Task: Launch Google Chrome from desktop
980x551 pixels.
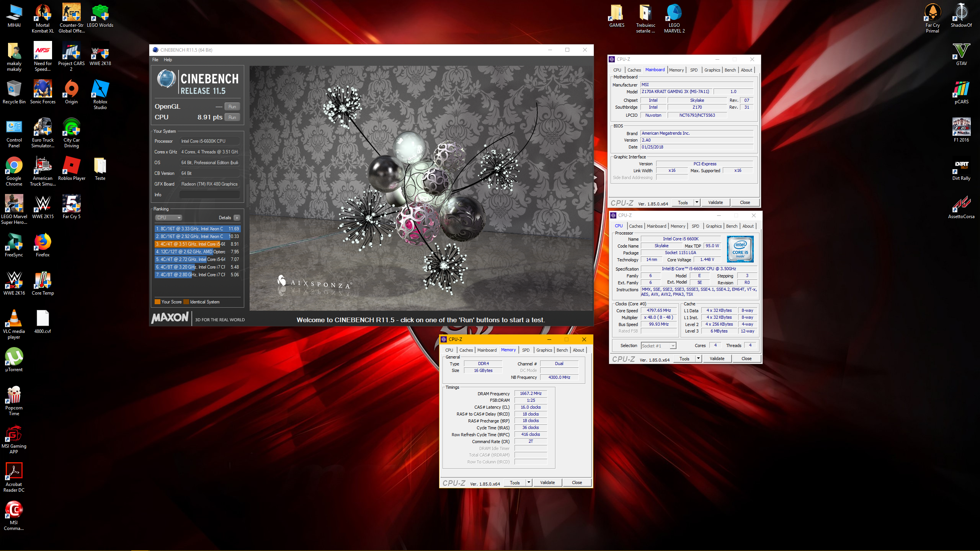Action: [x=14, y=171]
